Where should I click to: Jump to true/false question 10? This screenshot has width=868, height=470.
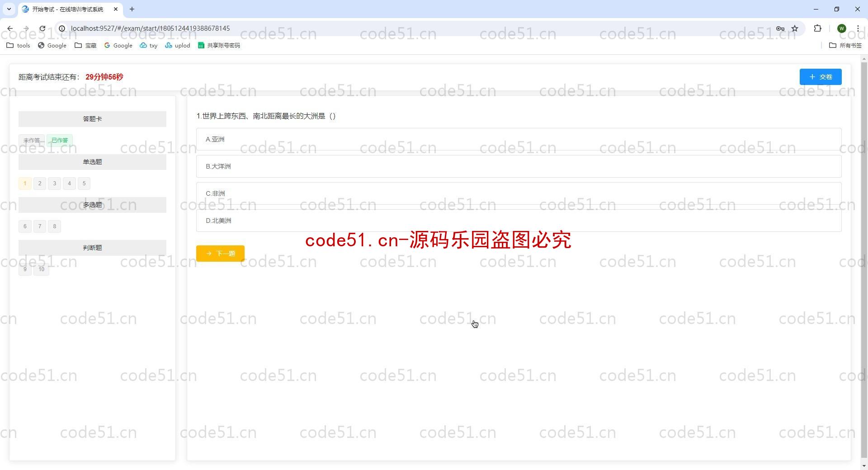pyautogui.click(x=41, y=269)
